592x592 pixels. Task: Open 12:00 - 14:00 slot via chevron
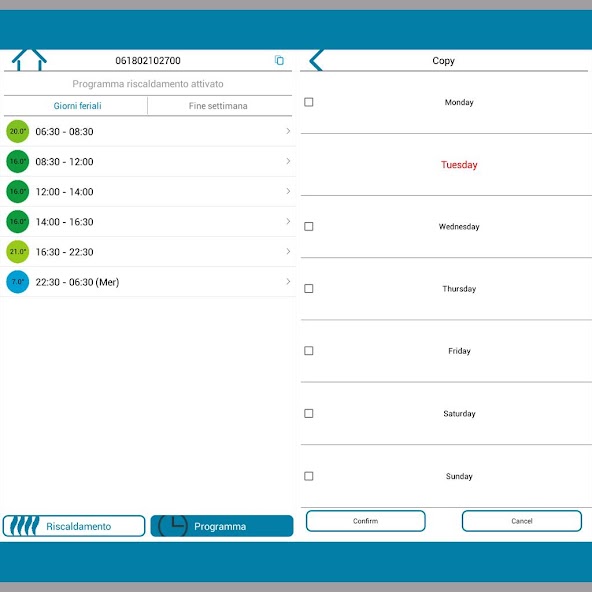[x=288, y=191]
